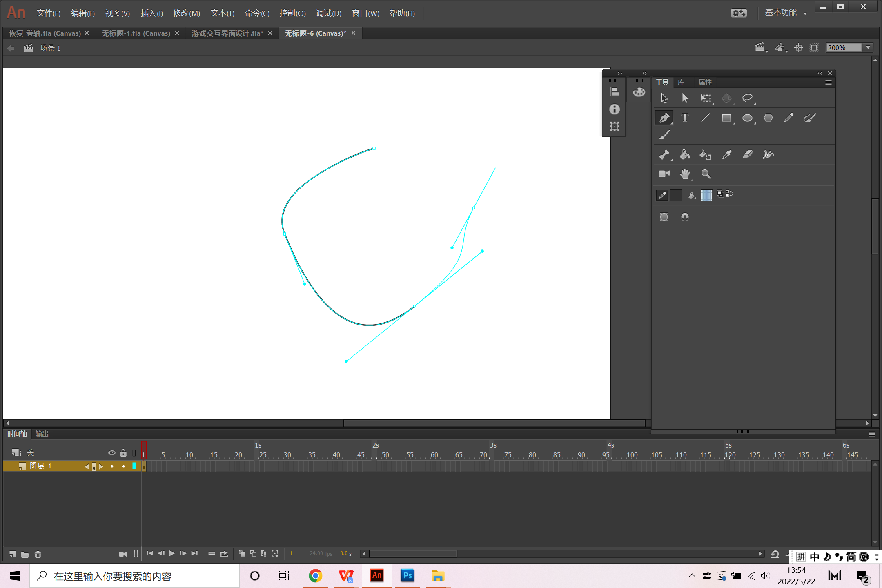Open Photoshop from the taskbar
Screen dimensions: 882x588
(407, 576)
